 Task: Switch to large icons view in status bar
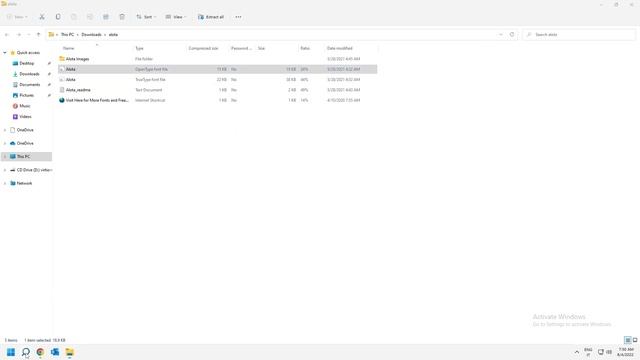click(x=635, y=340)
